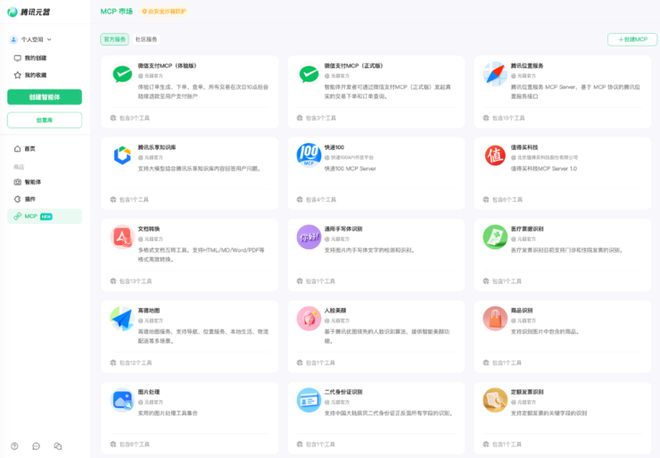Click the 人脸美颜 card title
Viewport: 660px width, 458px height.
[x=335, y=311]
